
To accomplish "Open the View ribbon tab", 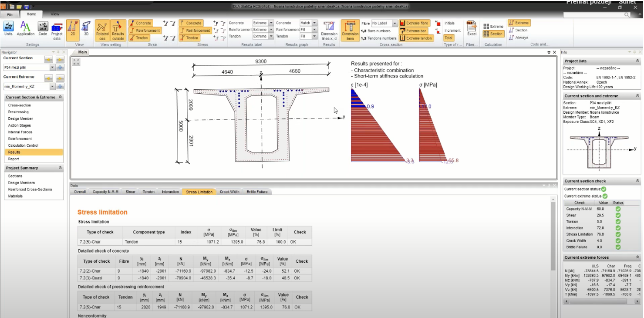I will point(55,14).
